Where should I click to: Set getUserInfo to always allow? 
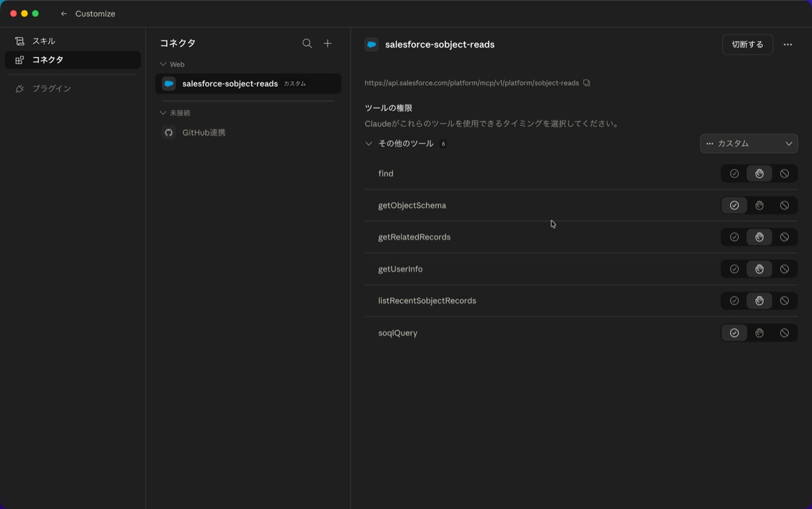[734, 269]
